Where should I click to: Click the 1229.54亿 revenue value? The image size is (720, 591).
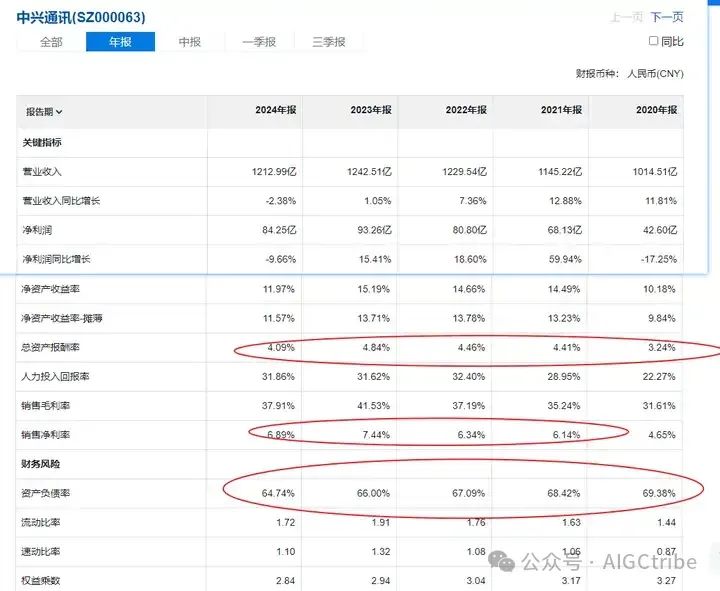point(464,172)
